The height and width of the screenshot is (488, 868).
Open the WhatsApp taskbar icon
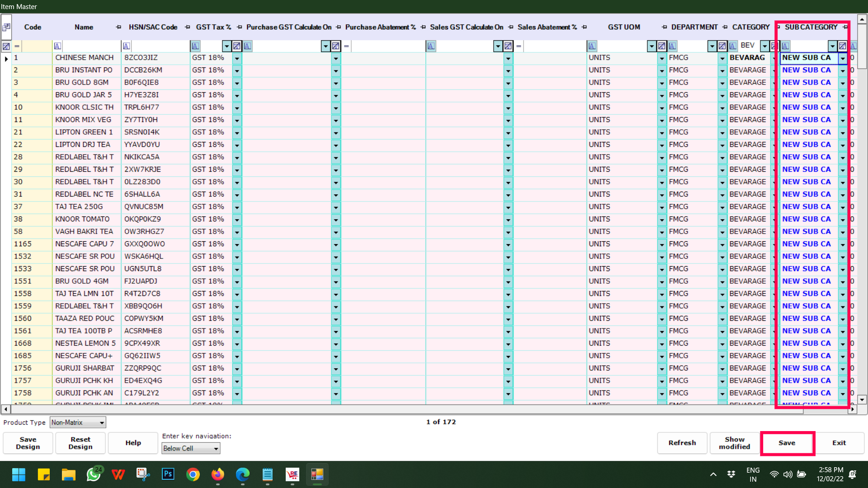[94, 474]
